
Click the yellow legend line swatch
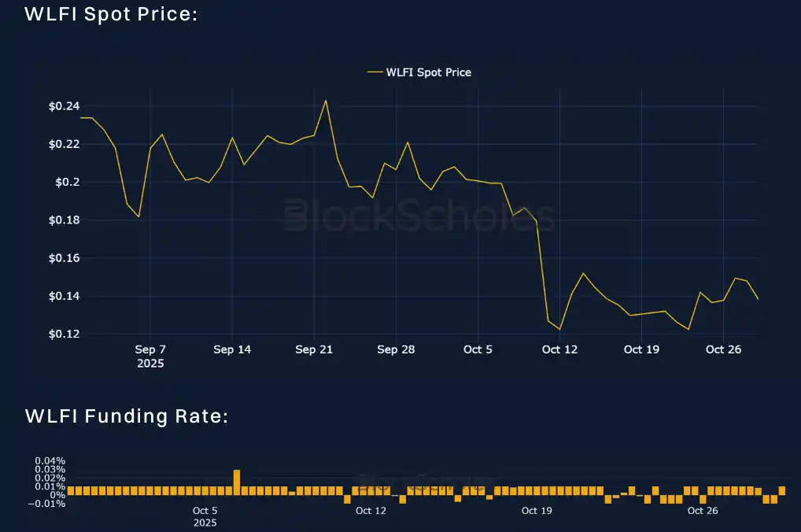tap(375, 72)
